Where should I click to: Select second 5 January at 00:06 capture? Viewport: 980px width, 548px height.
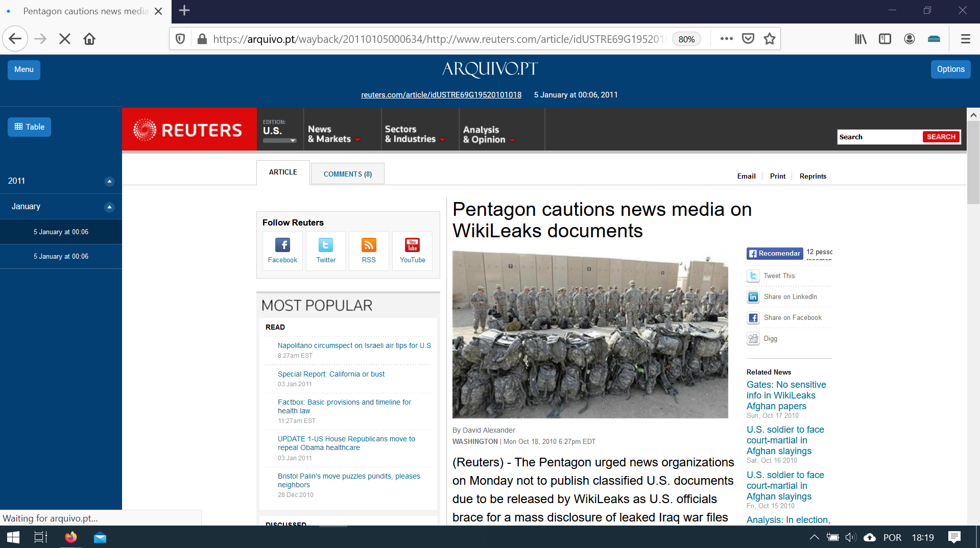tap(61, 256)
